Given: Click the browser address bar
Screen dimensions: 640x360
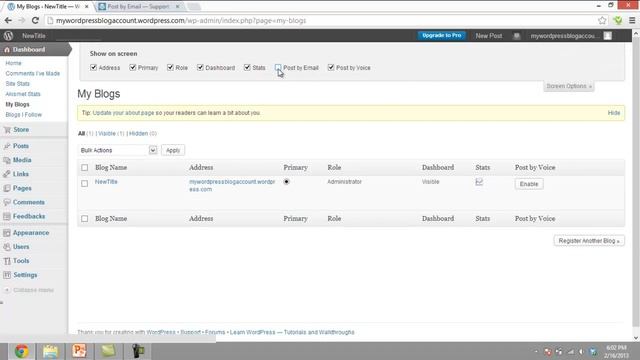Looking at the screenshot, I should pos(322,20).
